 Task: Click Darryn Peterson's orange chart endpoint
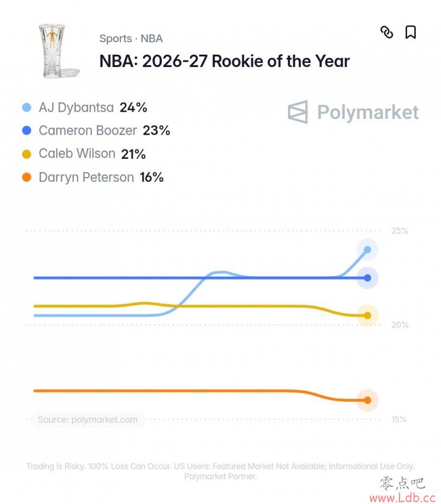pyautogui.click(x=367, y=400)
